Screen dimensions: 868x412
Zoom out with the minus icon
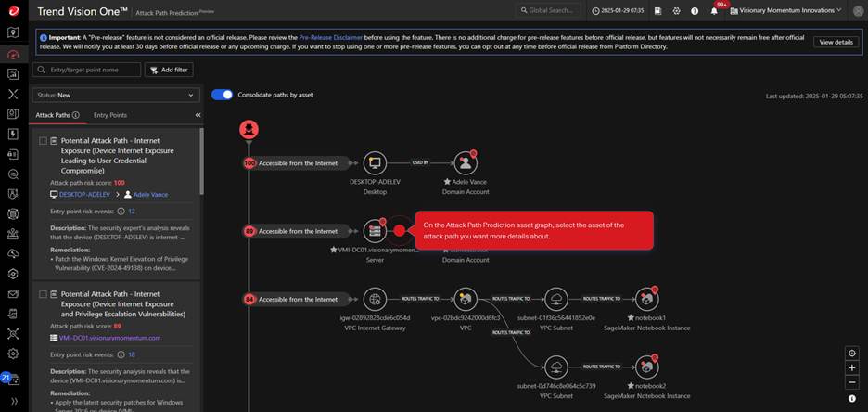click(x=852, y=382)
